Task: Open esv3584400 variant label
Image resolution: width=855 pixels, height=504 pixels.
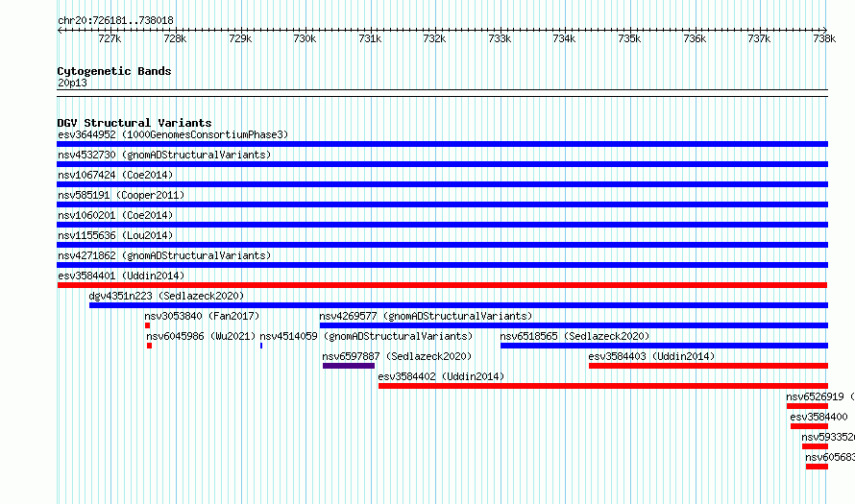Action: [818, 417]
